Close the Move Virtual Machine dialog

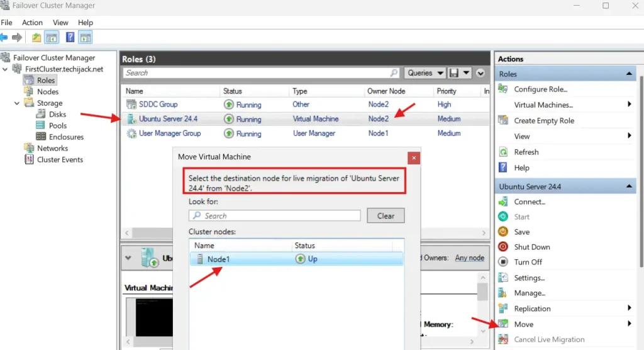point(414,158)
